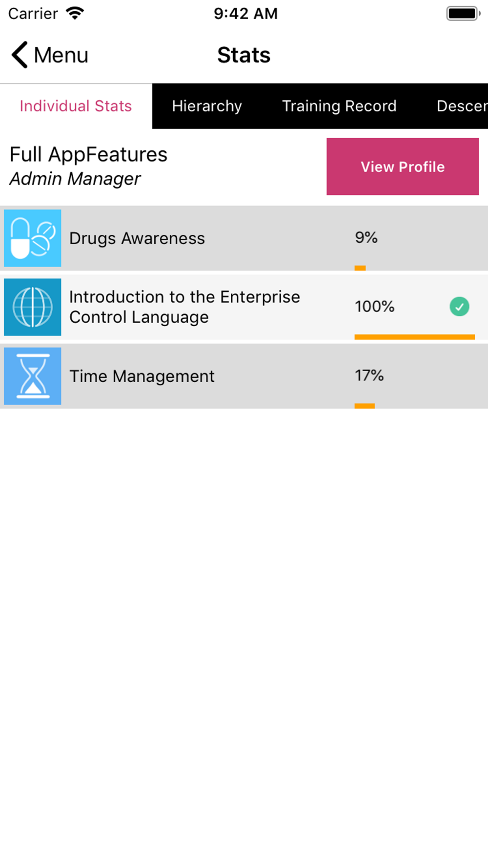The height and width of the screenshot is (868, 488).
Task: Tap the full 100% orange progress bar
Action: pyautogui.click(x=415, y=337)
